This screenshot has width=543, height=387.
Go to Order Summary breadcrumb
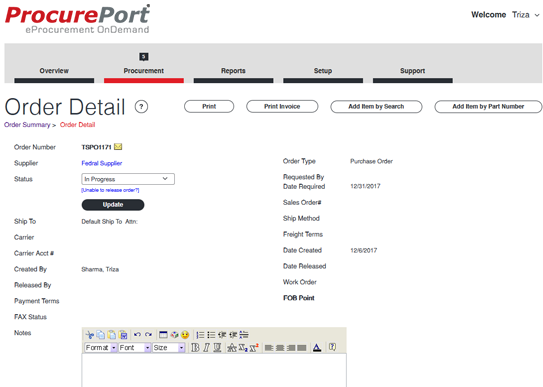tap(27, 125)
